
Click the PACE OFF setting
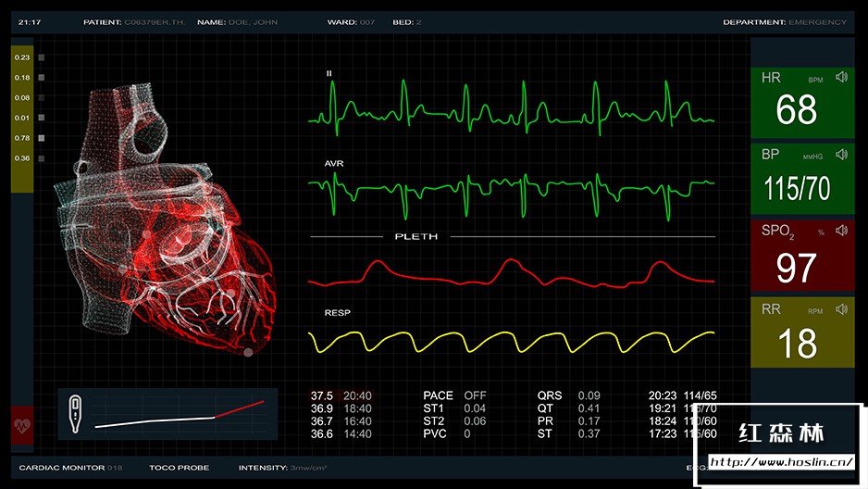(x=454, y=396)
